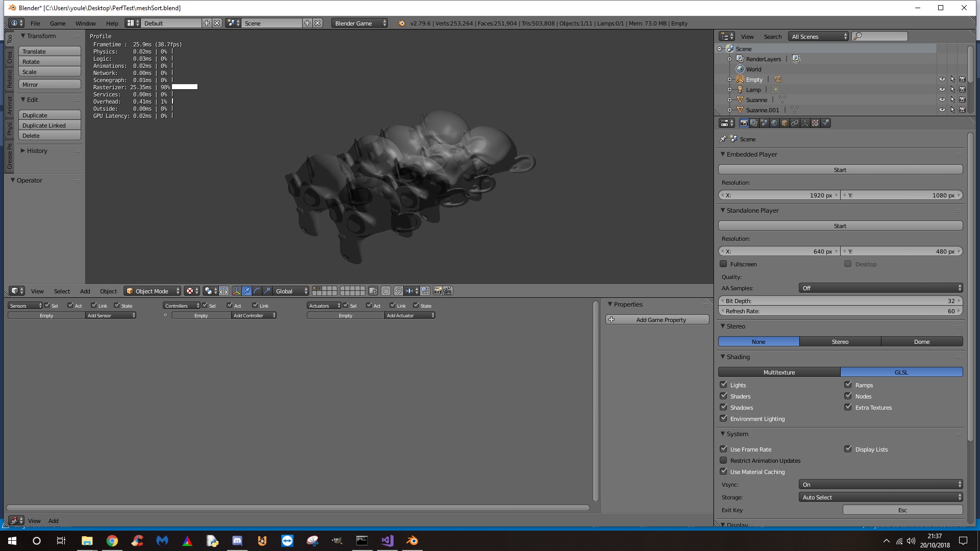
Task: Disable the Shadows shading option
Action: coord(723,407)
